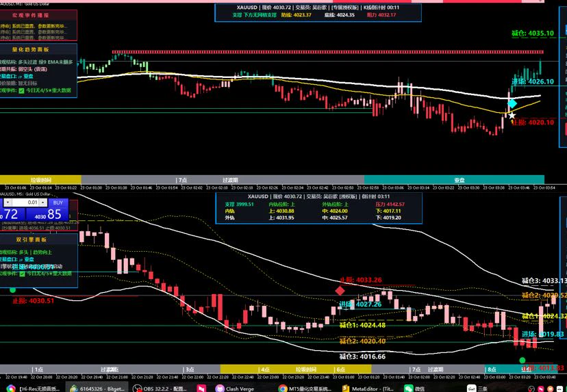The height and width of the screenshot is (392, 567).
Task: Click the 减仓3: 4033.13 label
Action: (544, 280)
